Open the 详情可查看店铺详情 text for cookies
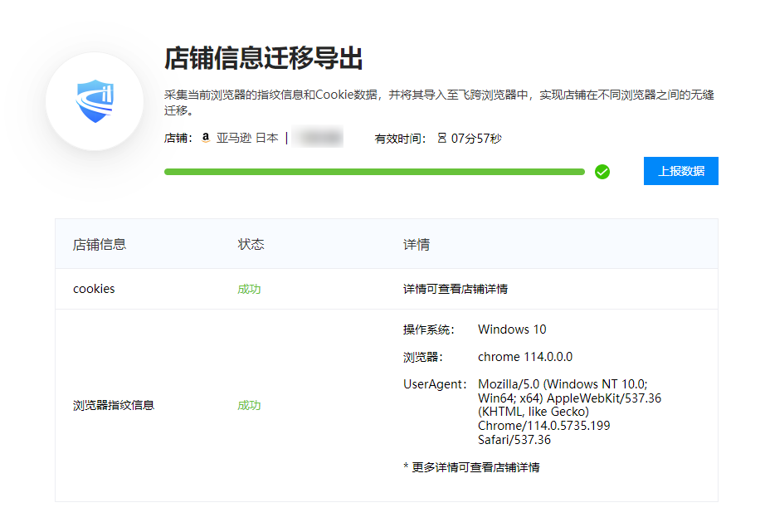The height and width of the screenshot is (532, 765). (456, 289)
